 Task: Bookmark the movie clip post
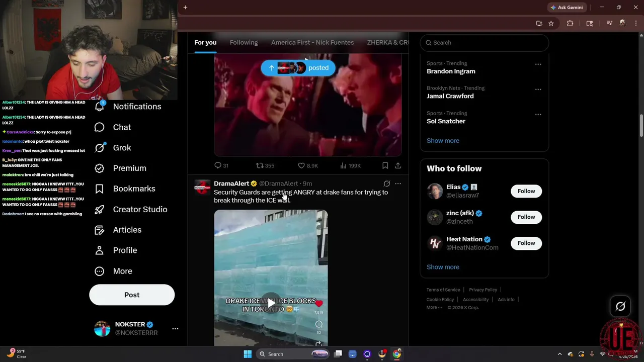[x=385, y=165]
